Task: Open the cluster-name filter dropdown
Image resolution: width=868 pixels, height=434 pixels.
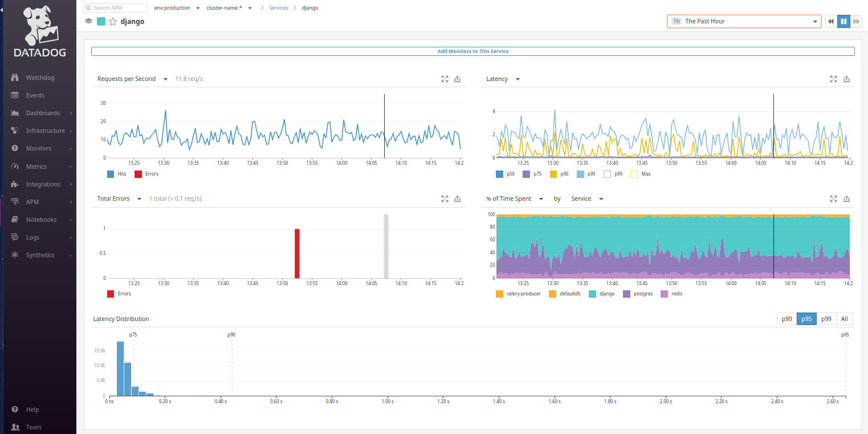Action: (x=229, y=8)
